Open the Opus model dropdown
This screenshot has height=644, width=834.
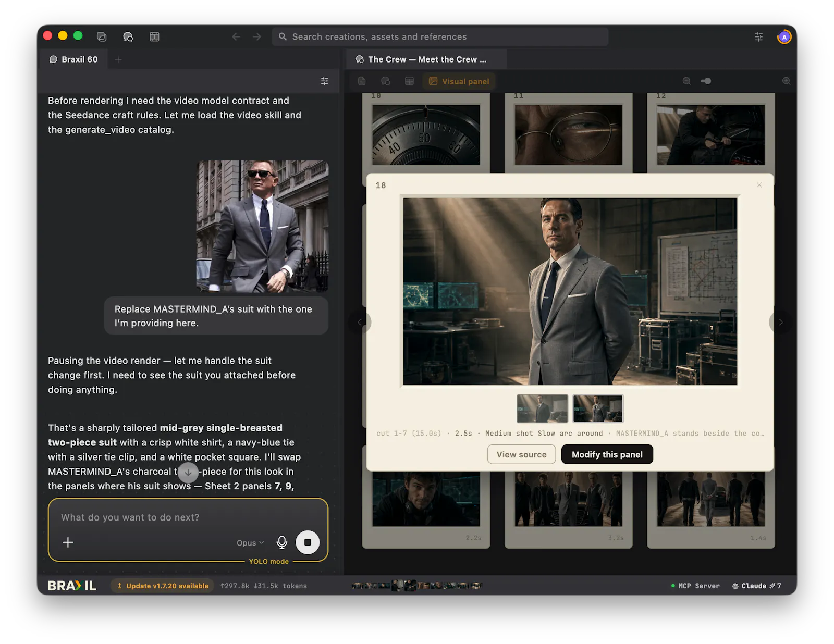tap(250, 543)
